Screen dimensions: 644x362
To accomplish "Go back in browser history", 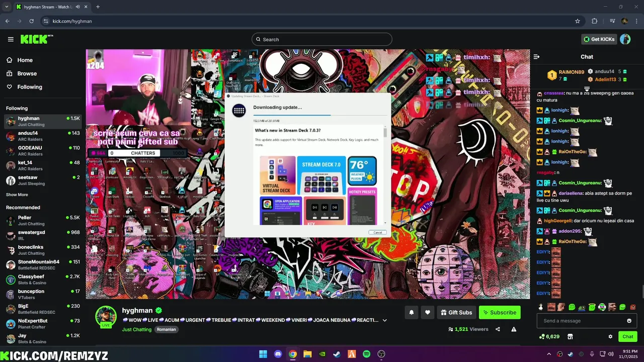I will click(x=7, y=21).
